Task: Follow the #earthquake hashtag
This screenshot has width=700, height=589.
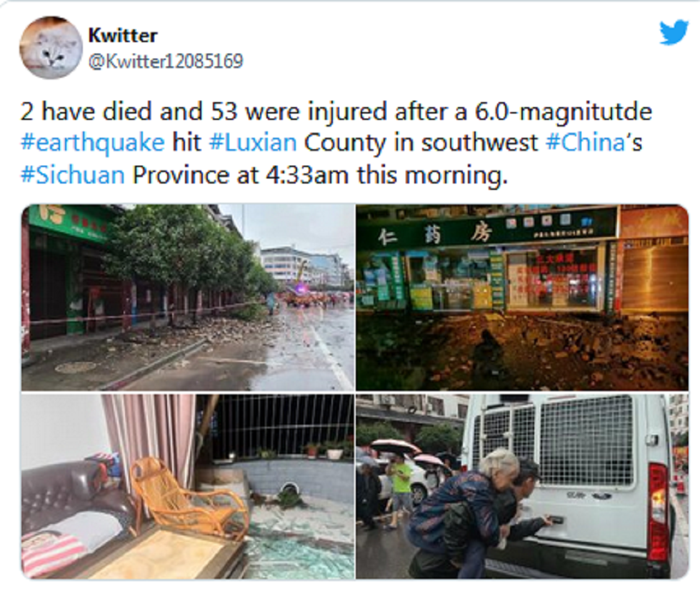Action: [x=92, y=143]
